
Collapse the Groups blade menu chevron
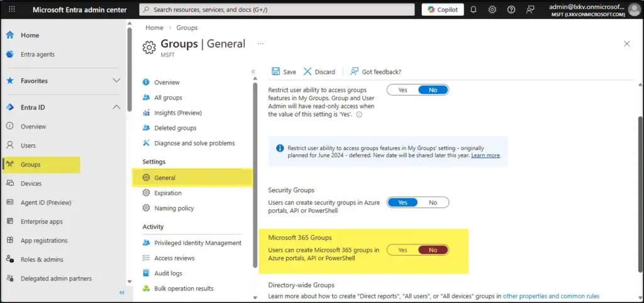(253, 72)
